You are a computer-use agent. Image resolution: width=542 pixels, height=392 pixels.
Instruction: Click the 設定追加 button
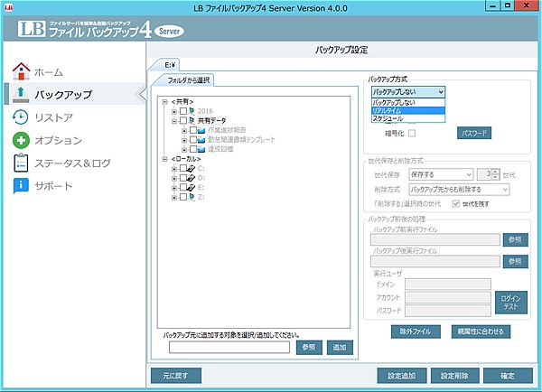(x=401, y=375)
